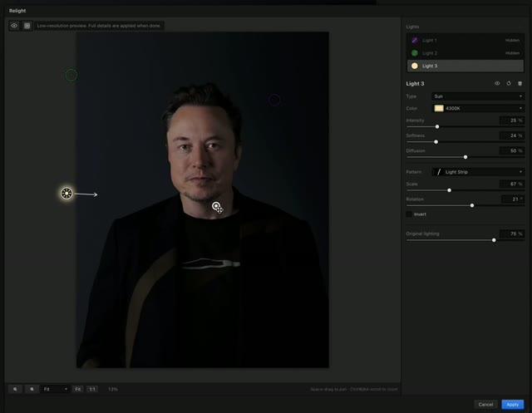This screenshot has width=532, height=413.
Task: Click the green Light 2 icon in list
Action: click(x=415, y=53)
